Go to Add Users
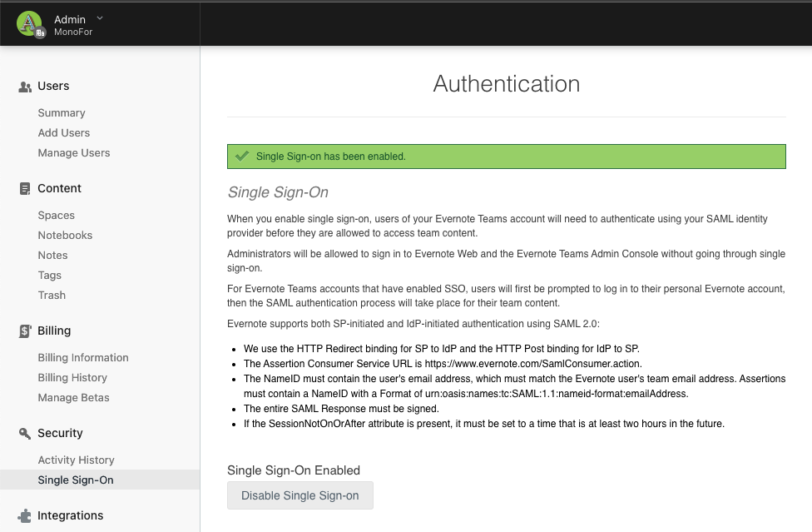812x532 pixels. 64,133
